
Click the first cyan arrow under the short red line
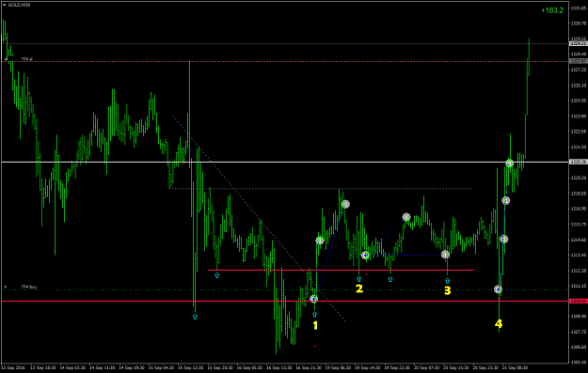pyautogui.click(x=216, y=275)
